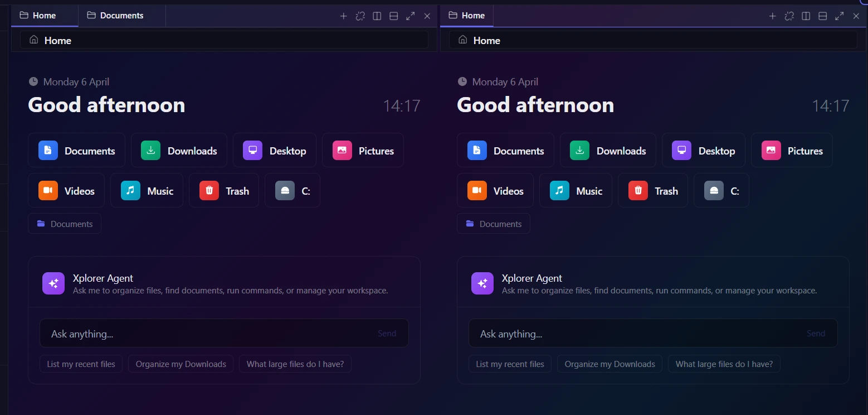Click the Home address bar in the left pane
Image resolution: width=868 pixels, height=415 pixels.
[224, 40]
